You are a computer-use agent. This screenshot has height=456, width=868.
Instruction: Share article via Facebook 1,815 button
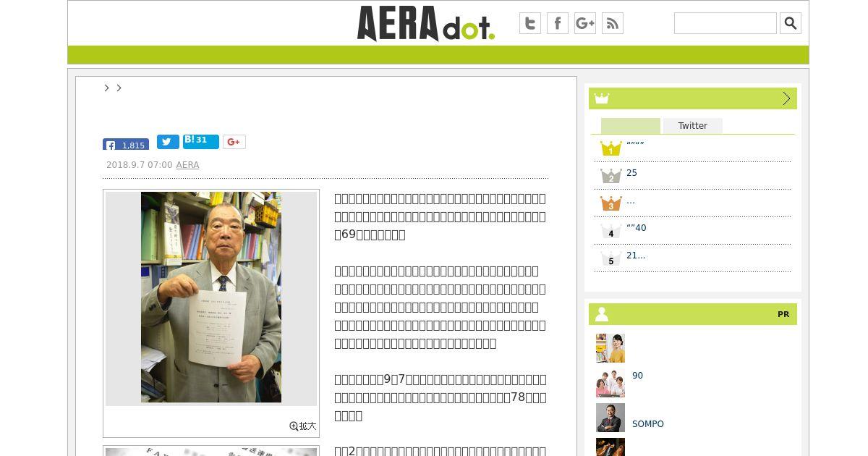point(126,144)
